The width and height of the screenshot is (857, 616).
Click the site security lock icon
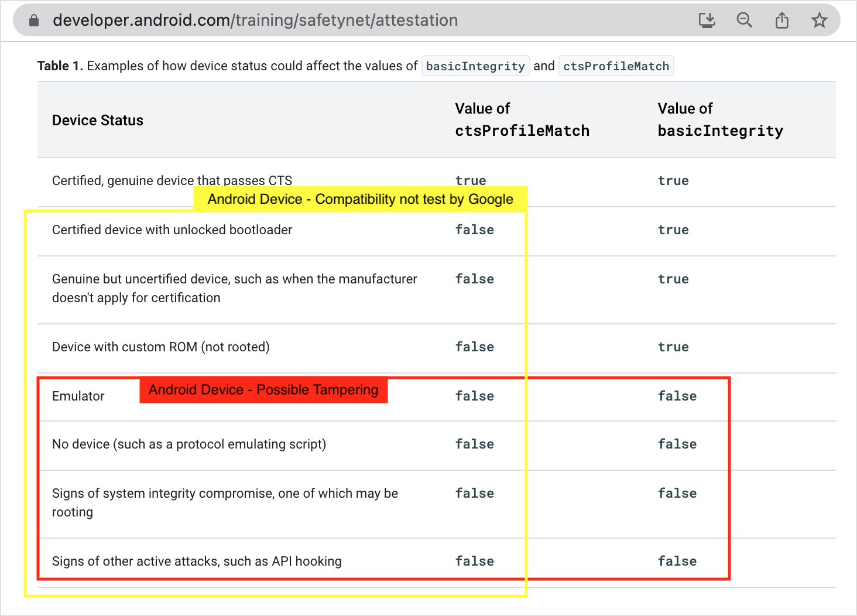click(33, 19)
